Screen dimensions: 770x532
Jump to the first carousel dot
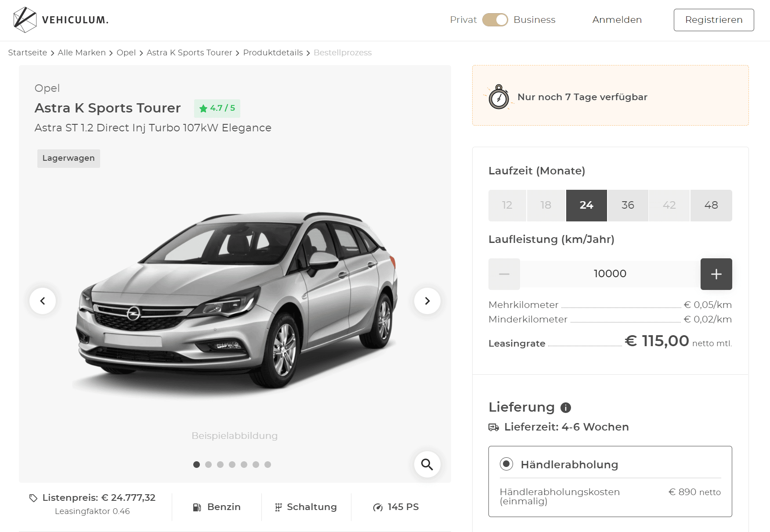pyautogui.click(x=197, y=465)
